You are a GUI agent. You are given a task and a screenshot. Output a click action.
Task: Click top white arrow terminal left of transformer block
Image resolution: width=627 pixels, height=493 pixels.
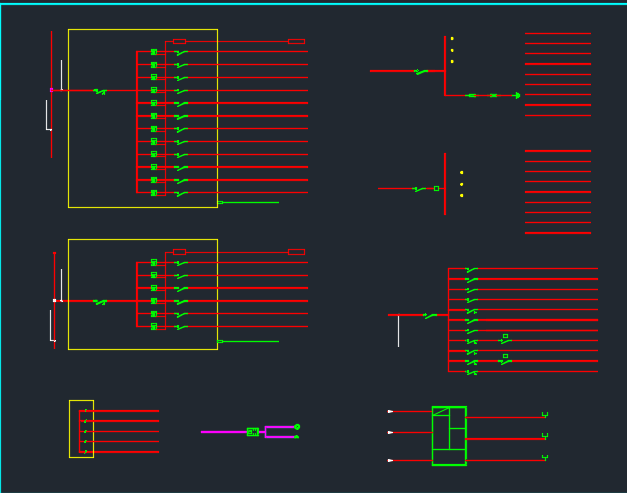point(390,411)
